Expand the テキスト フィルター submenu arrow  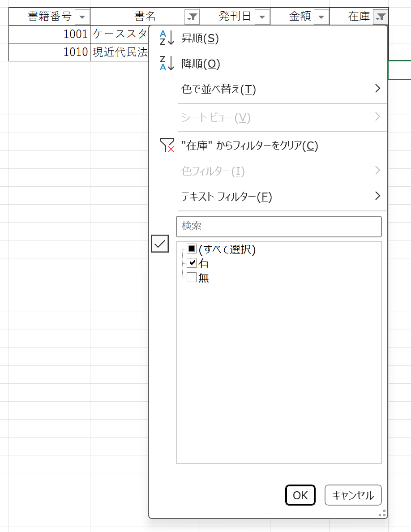point(377,196)
